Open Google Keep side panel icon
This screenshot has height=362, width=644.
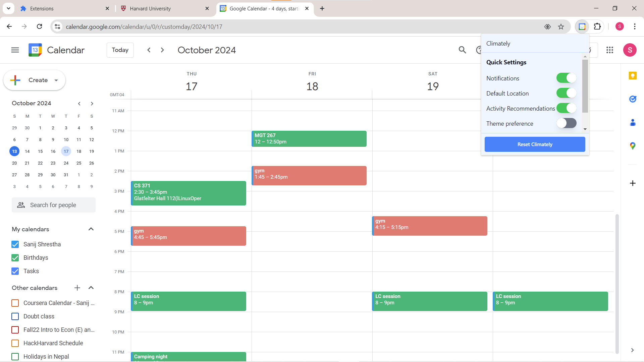633,76
